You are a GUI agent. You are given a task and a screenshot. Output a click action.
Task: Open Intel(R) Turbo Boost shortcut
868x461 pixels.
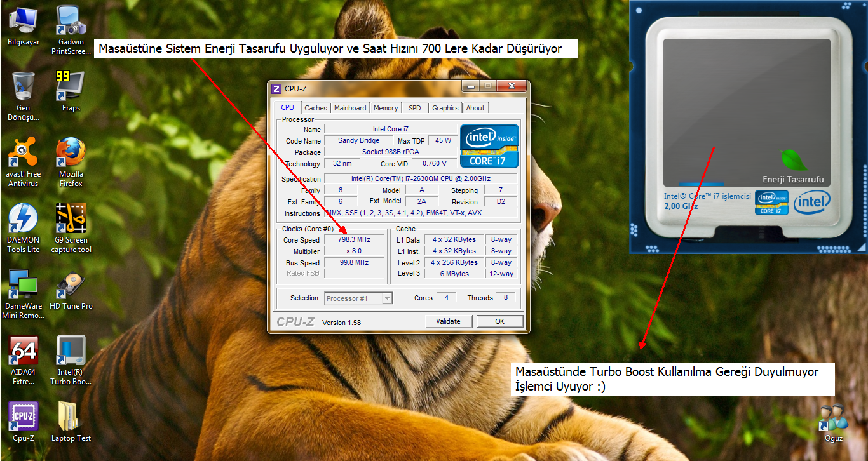click(x=71, y=360)
